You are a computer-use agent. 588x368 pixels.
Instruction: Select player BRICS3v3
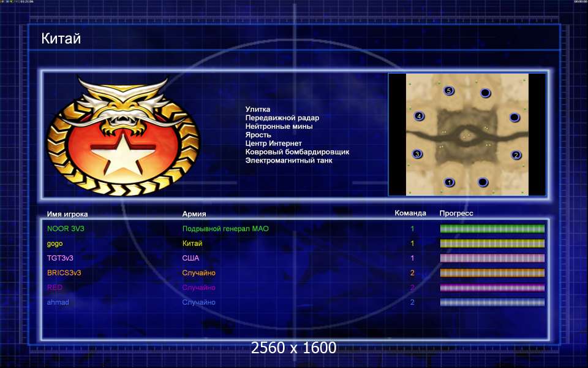64,272
